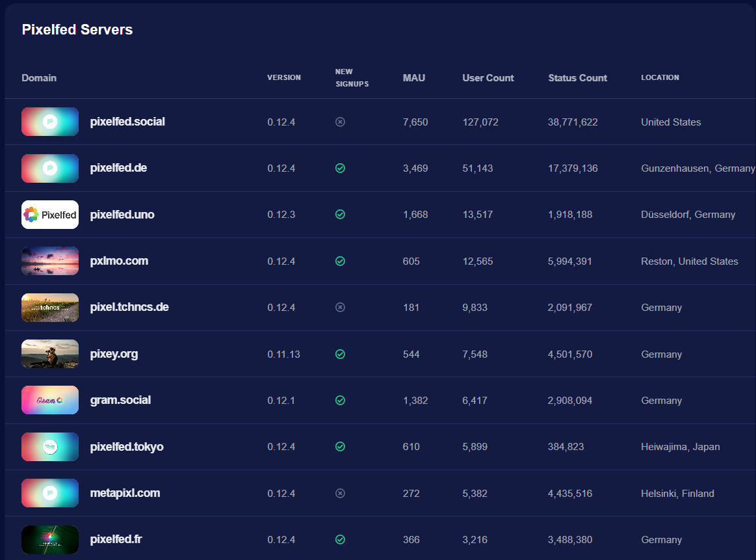
Task: Click the Gunzenhausen, Germany location cell
Action: (697, 168)
